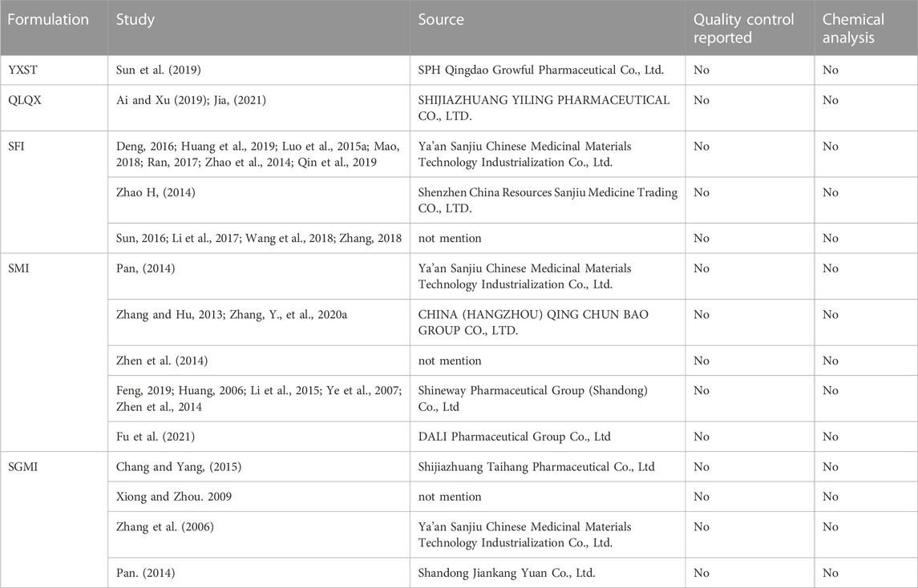Click the chemical analysis "No" for Zhen et al. (2014)
The width and height of the screenshot is (918, 588).
(x=830, y=360)
